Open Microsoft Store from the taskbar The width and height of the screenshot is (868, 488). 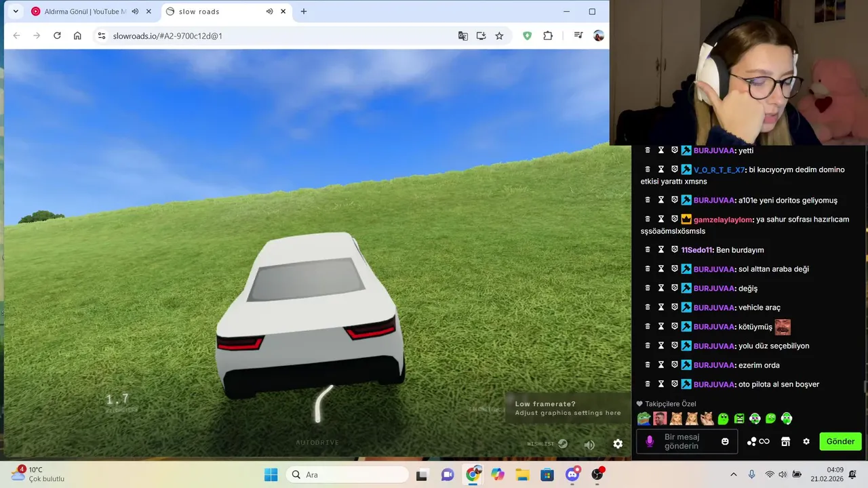tap(547, 474)
